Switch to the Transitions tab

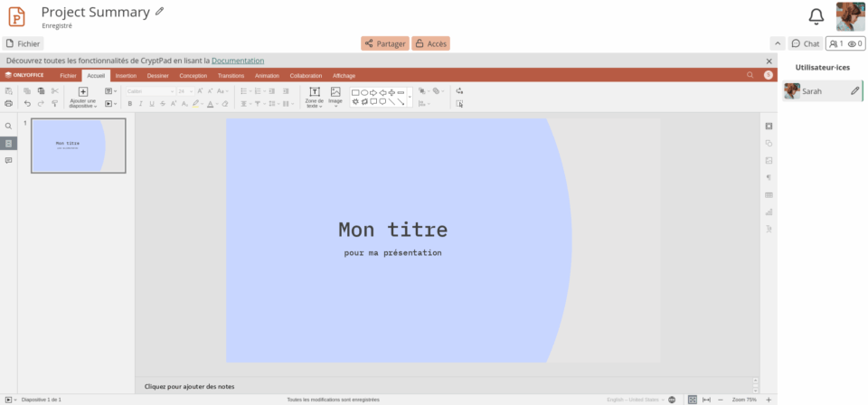pos(231,76)
